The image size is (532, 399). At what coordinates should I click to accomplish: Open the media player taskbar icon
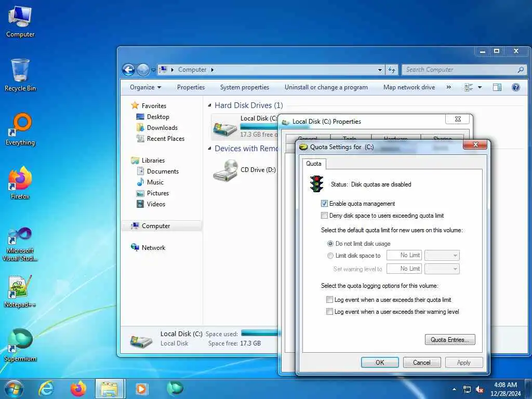coord(141,389)
